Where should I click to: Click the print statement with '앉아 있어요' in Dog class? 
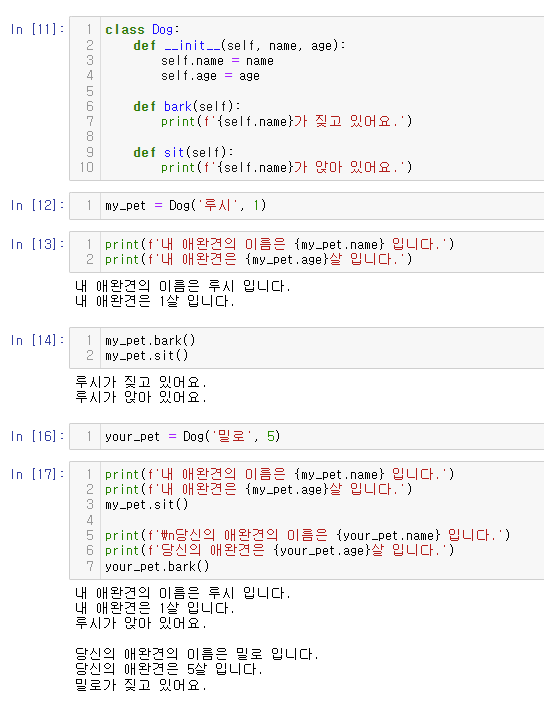[287, 167]
